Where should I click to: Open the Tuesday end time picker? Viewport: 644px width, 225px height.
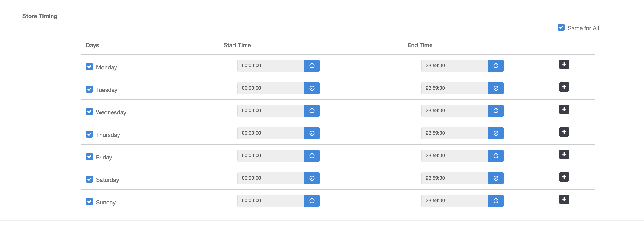coord(496,88)
